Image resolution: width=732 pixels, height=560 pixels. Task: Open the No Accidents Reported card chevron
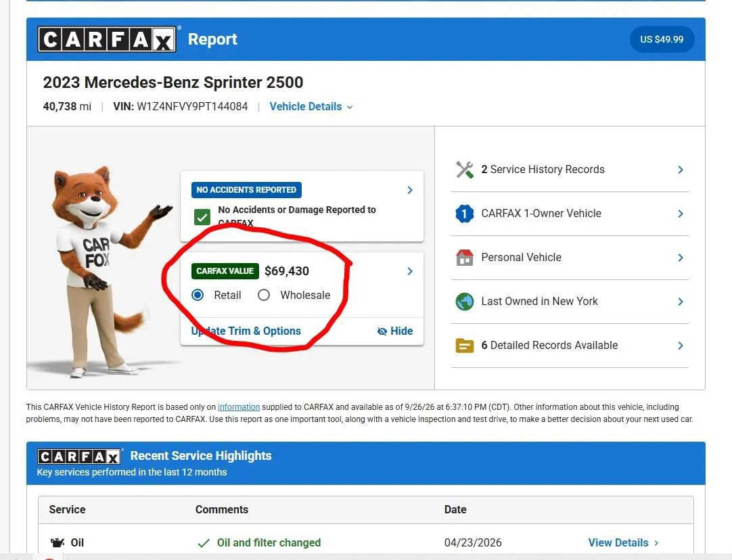[410, 190]
